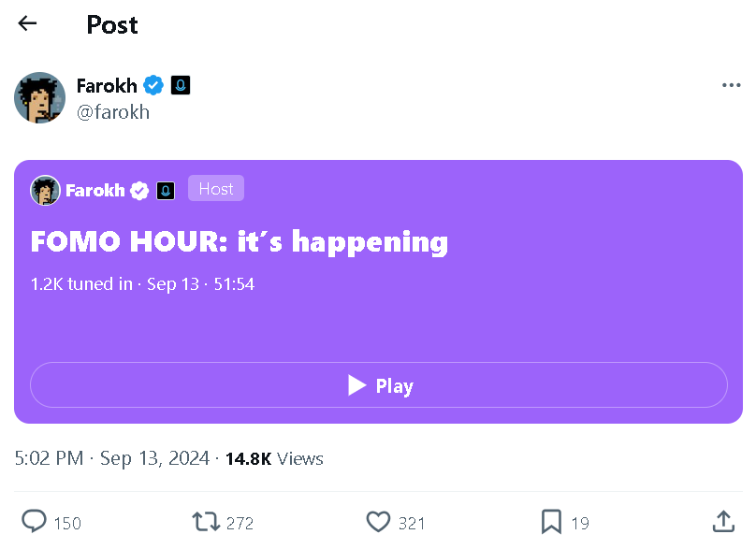Click the Host label badge
Screen dimensions: 756x549
click(216, 188)
